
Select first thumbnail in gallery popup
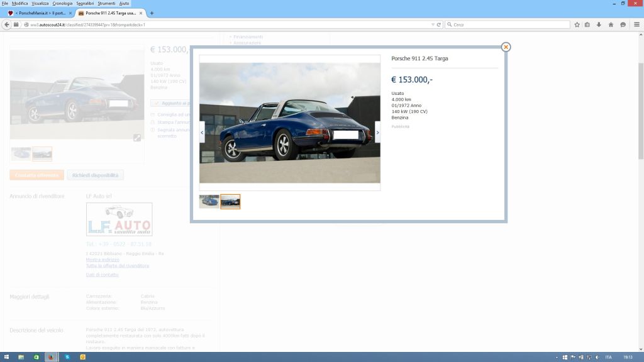coord(209,202)
